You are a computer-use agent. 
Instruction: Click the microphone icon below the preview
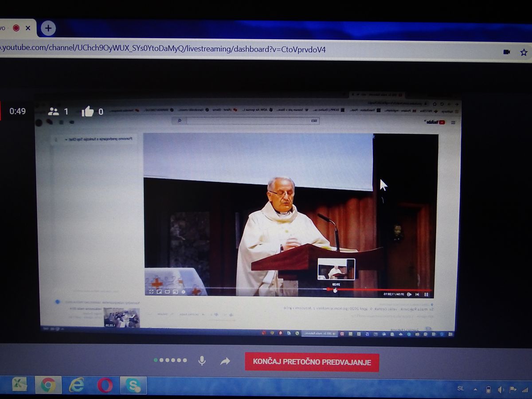(202, 361)
